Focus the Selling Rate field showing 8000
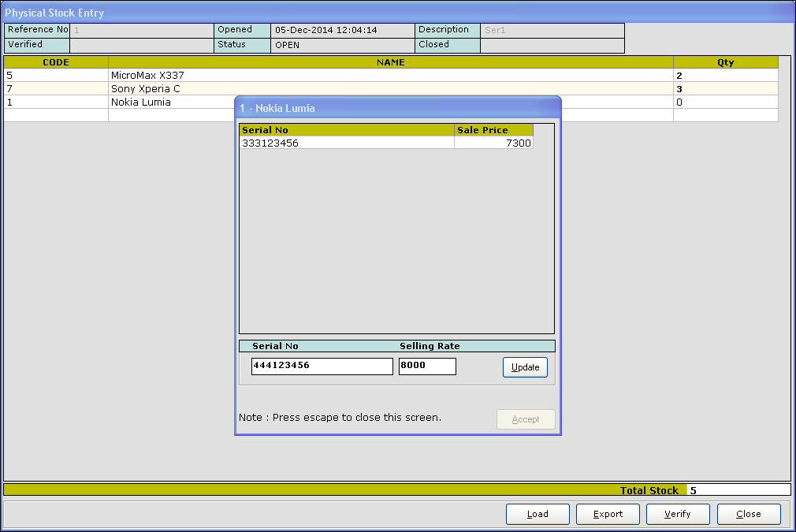The width and height of the screenshot is (796, 532). (x=427, y=366)
